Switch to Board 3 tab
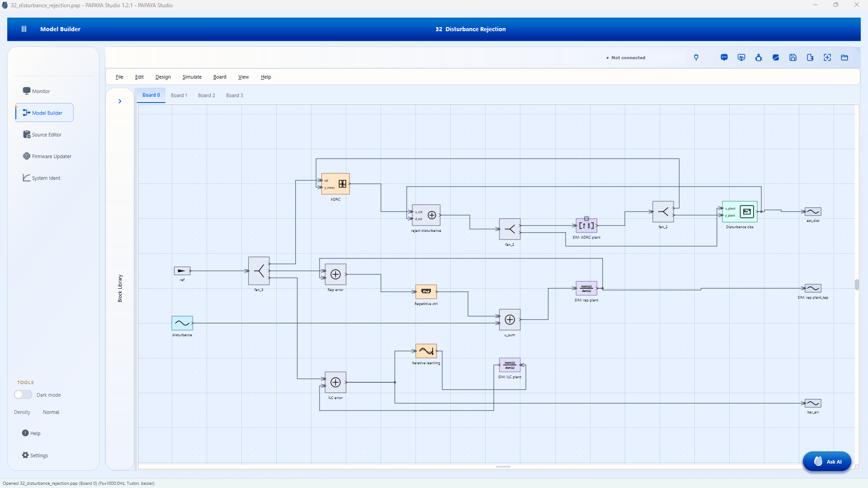This screenshot has width=868, height=488. point(235,95)
